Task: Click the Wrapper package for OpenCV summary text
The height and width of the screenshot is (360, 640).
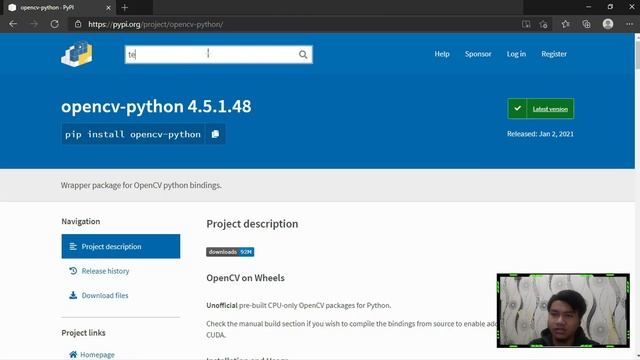Action: [141, 185]
